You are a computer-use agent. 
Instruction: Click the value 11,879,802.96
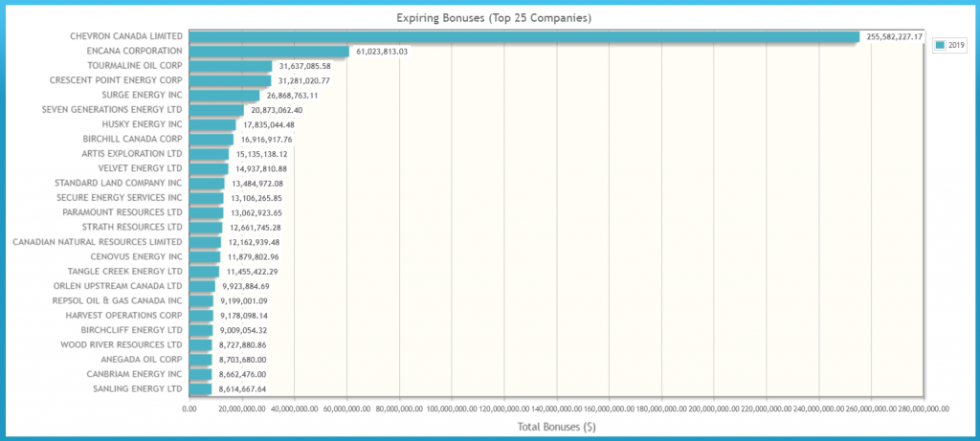[x=253, y=257]
